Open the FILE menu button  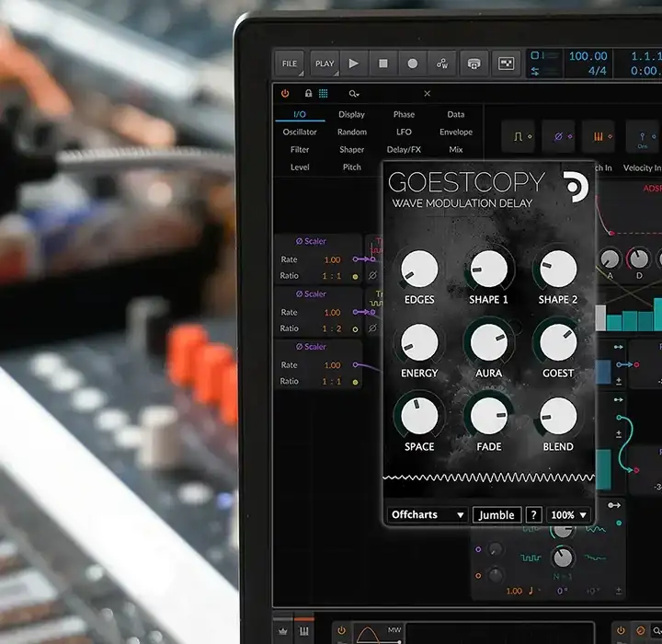(x=290, y=63)
